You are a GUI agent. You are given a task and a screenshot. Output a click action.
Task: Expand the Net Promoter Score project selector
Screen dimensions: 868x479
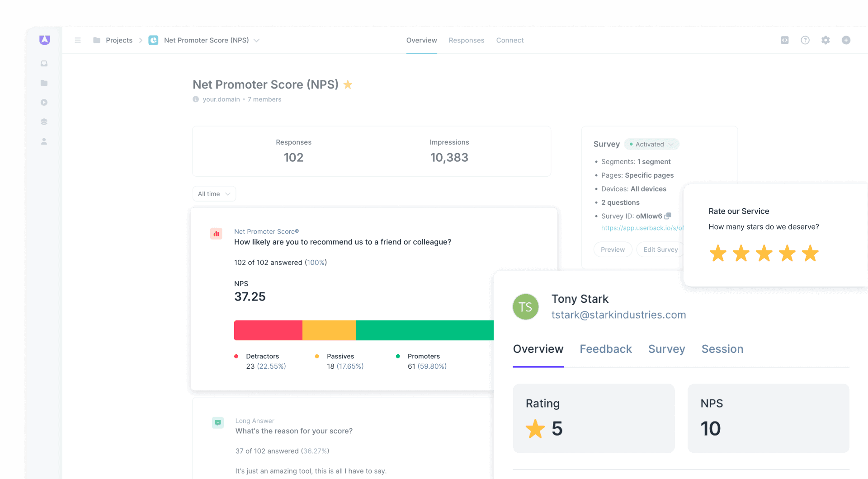[x=256, y=40]
